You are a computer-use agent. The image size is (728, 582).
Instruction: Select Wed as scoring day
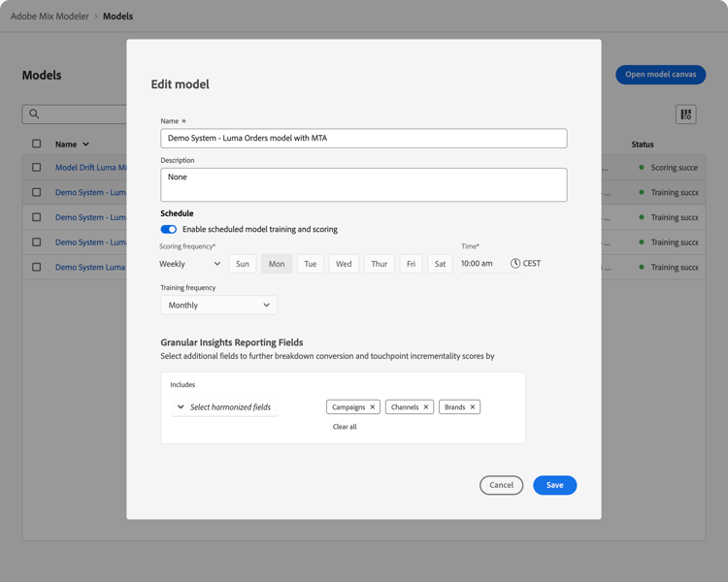pyautogui.click(x=344, y=264)
